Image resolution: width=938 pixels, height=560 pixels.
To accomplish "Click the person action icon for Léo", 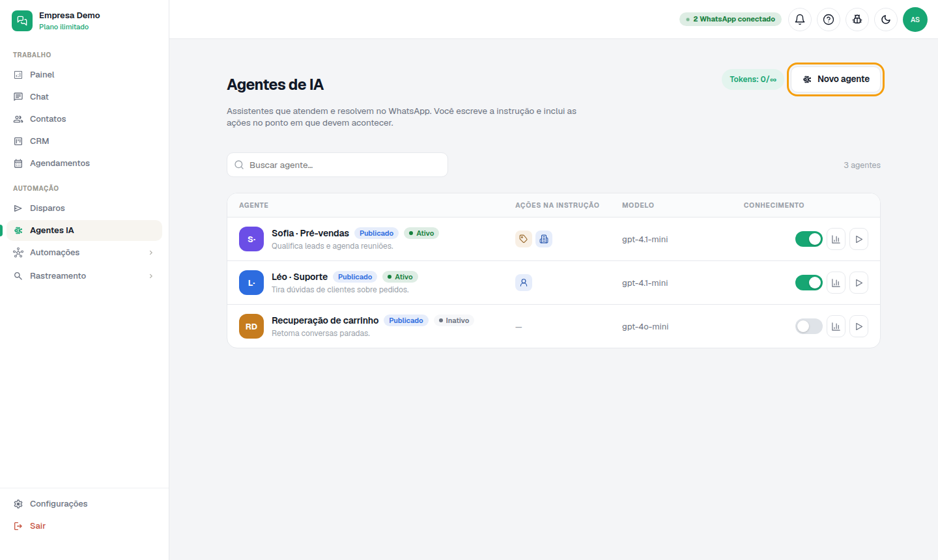I will (x=524, y=283).
